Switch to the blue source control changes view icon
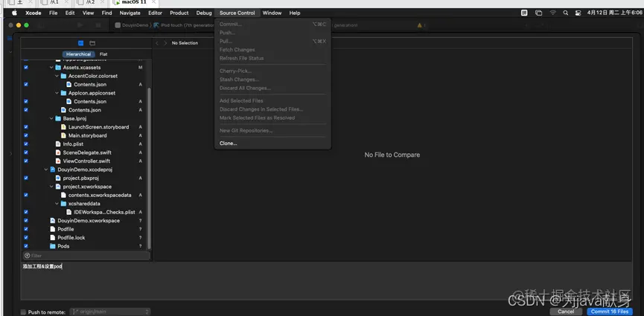 [81, 43]
